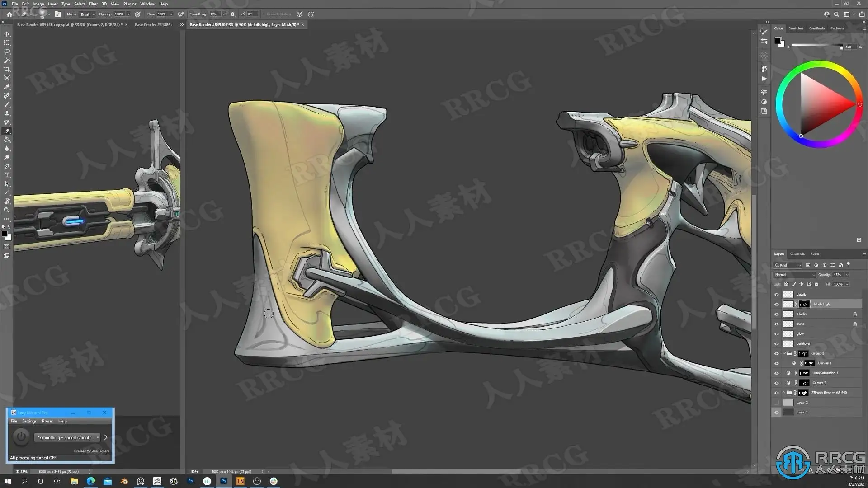Click the Eraser tool icon

pos(7,131)
